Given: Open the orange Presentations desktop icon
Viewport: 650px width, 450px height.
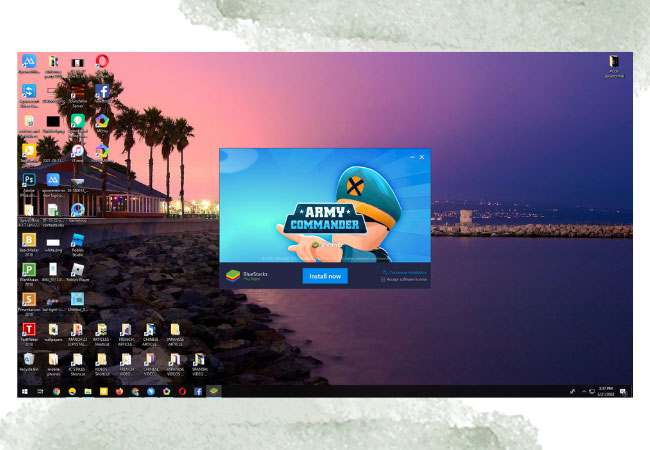Looking at the screenshot, I should 29,299.
